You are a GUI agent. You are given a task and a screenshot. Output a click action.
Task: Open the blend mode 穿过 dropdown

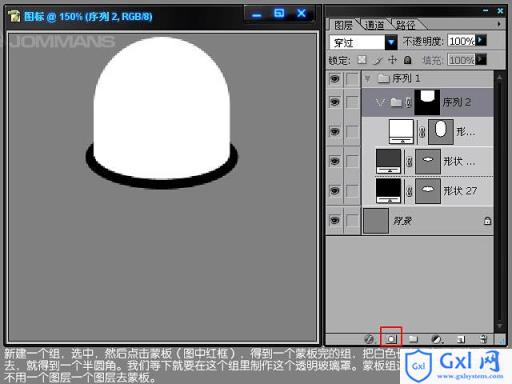[391, 42]
